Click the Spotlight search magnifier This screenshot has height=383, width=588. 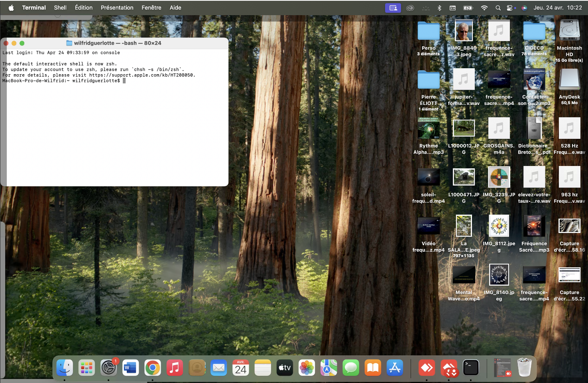[498, 8]
